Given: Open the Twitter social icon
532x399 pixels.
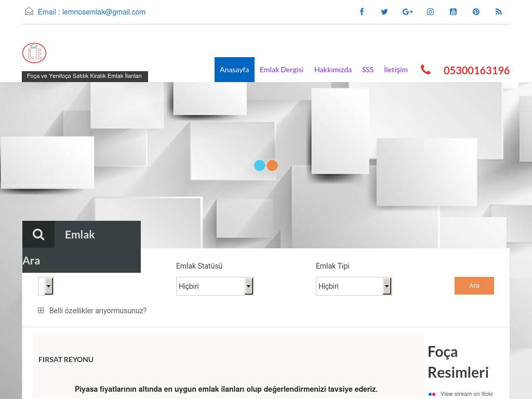Looking at the screenshot, I should click(x=384, y=11).
